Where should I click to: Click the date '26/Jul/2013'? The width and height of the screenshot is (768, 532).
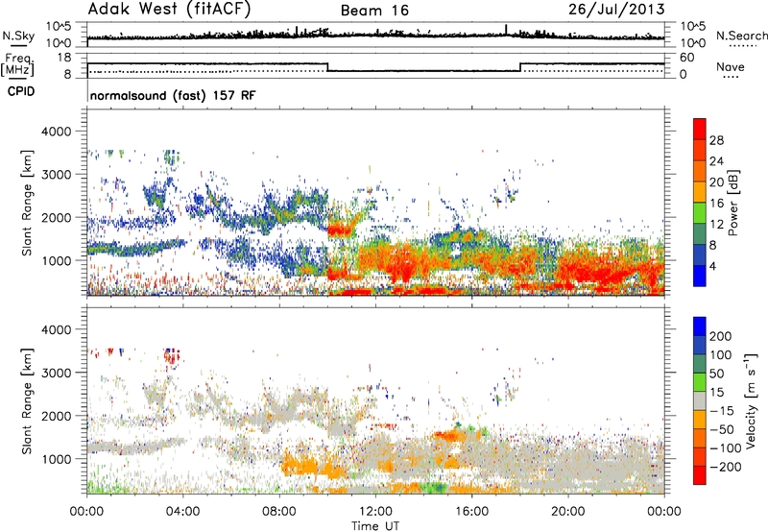pos(616,10)
